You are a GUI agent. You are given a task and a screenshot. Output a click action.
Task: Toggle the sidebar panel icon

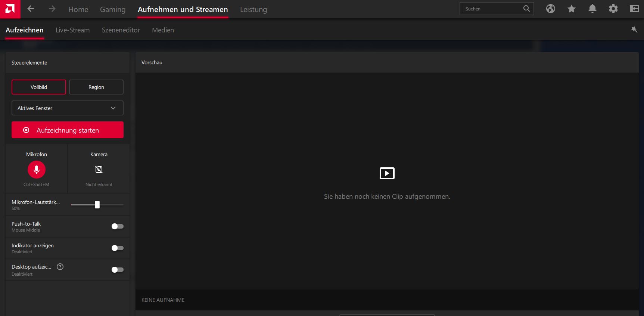point(634,9)
